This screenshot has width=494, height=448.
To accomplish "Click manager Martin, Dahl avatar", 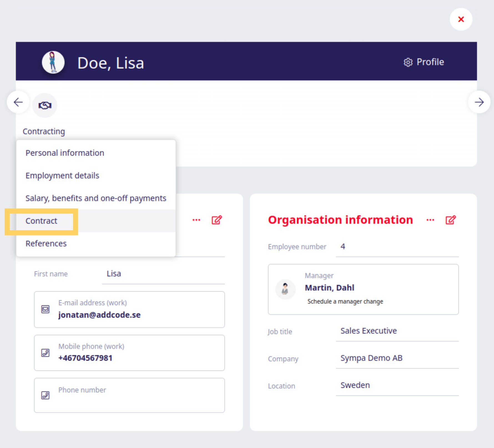I will tap(285, 289).
